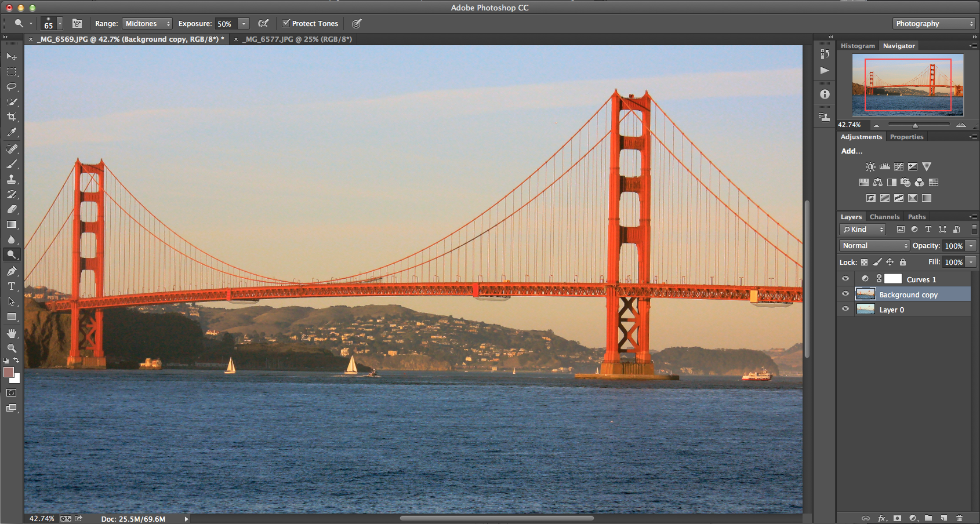The height and width of the screenshot is (524, 980).
Task: Select the Hand tool
Action: pyautogui.click(x=12, y=333)
